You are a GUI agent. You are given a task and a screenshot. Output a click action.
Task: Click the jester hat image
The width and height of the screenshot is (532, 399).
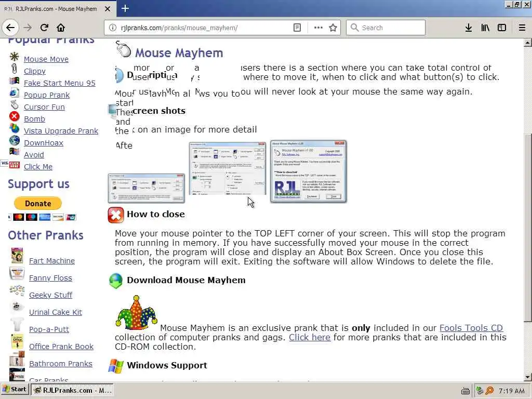[137, 313]
